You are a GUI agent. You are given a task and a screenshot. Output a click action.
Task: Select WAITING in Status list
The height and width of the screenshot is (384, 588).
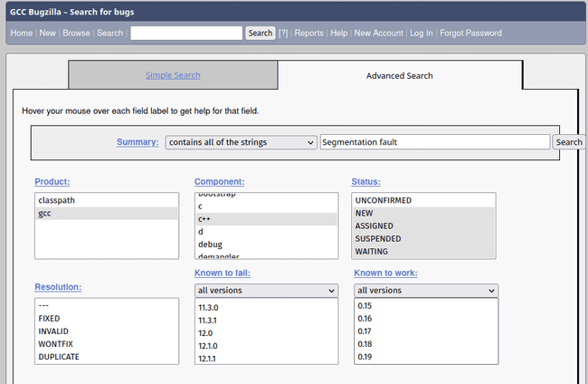[x=423, y=252]
